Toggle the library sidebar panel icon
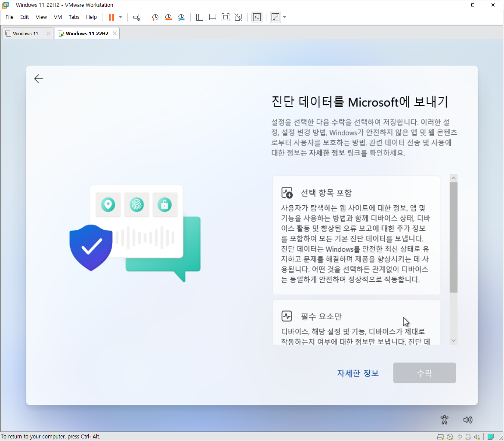The height and width of the screenshot is (441, 504). [x=200, y=17]
